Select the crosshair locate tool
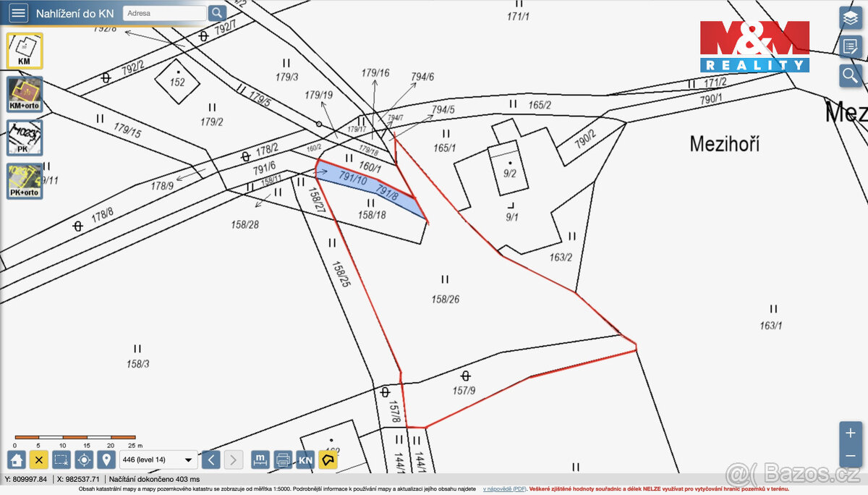 (x=84, y=460)
